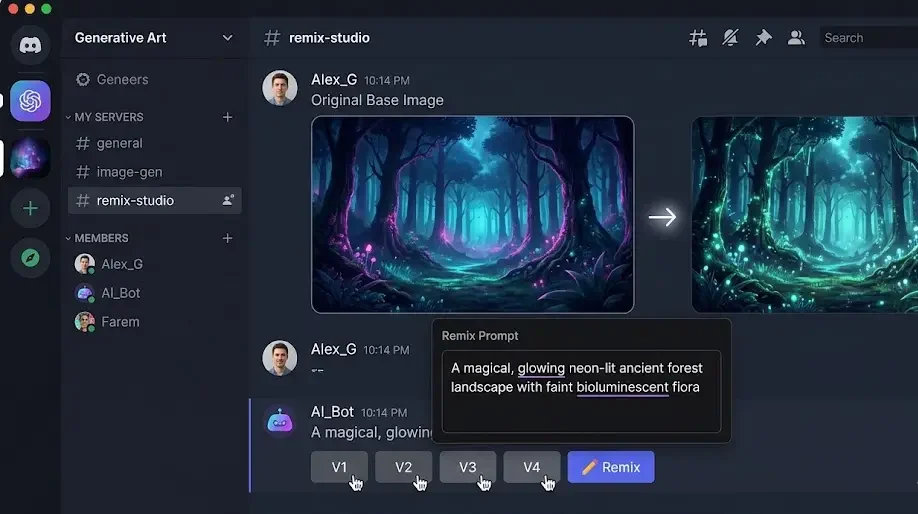Image resolution: width=918 pixels, height=514 pixels.
Task: Expand Generative Art server dropdown
Action: coord(227,38)
